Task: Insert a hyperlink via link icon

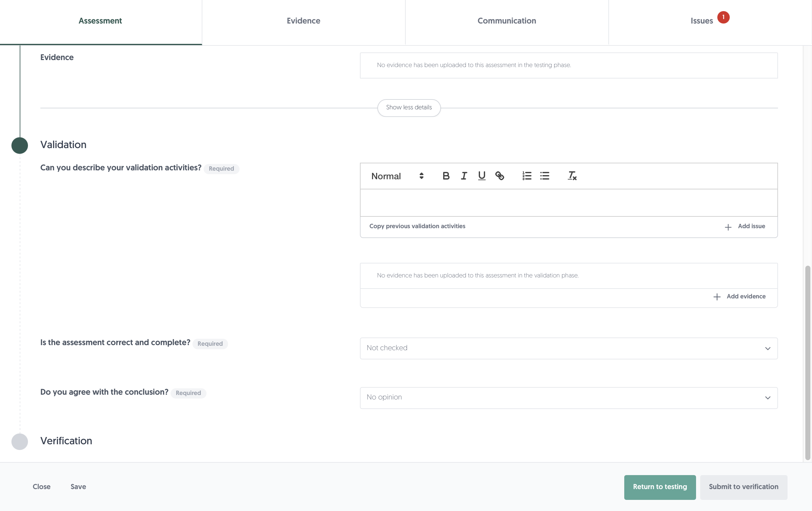Action: [x=499, y=176]
